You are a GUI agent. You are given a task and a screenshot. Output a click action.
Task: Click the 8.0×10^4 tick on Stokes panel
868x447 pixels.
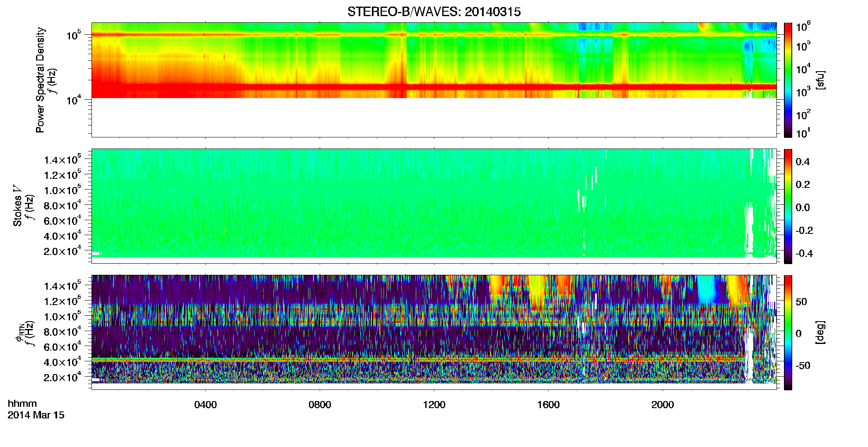point(63,204)
